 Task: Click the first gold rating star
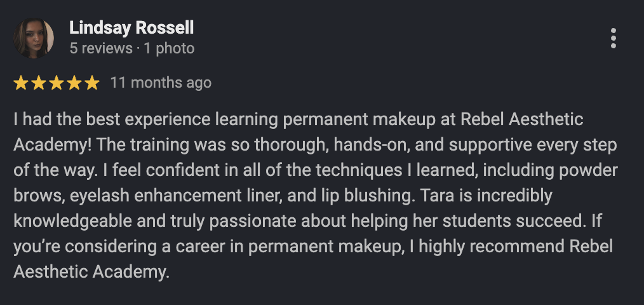click(21, 83)
